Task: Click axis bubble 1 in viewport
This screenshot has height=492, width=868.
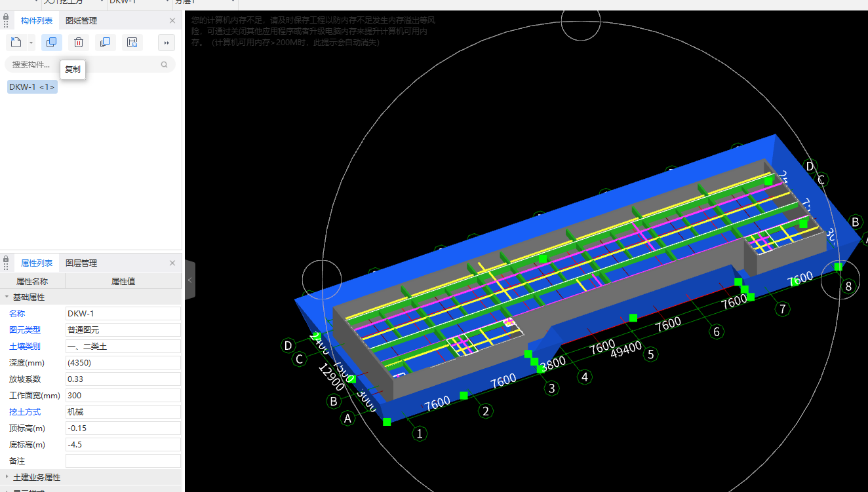Action: (420, 433)
